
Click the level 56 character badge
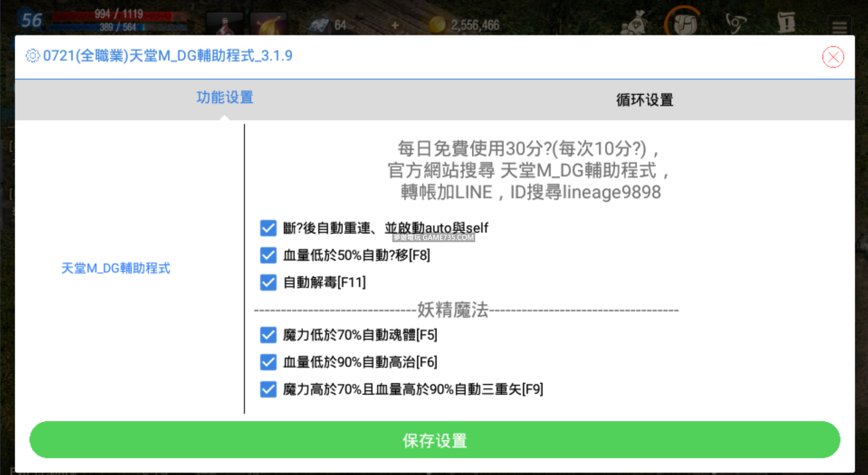(x=32, y=21)
